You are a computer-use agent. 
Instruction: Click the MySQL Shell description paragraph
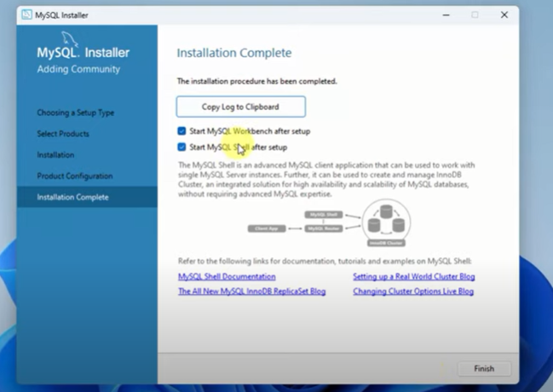pos(326,180)
